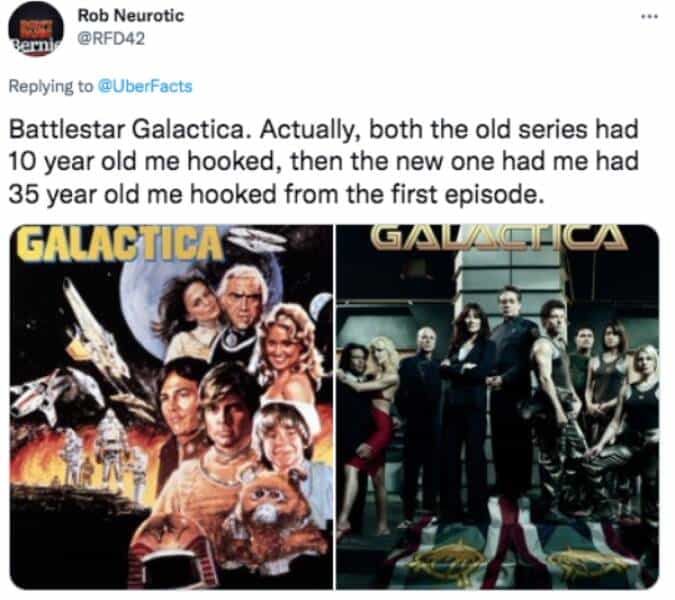Click Rob Neurotic's round profile avatar
Viewport: 675px width, 600px height.
click(36, 29)
